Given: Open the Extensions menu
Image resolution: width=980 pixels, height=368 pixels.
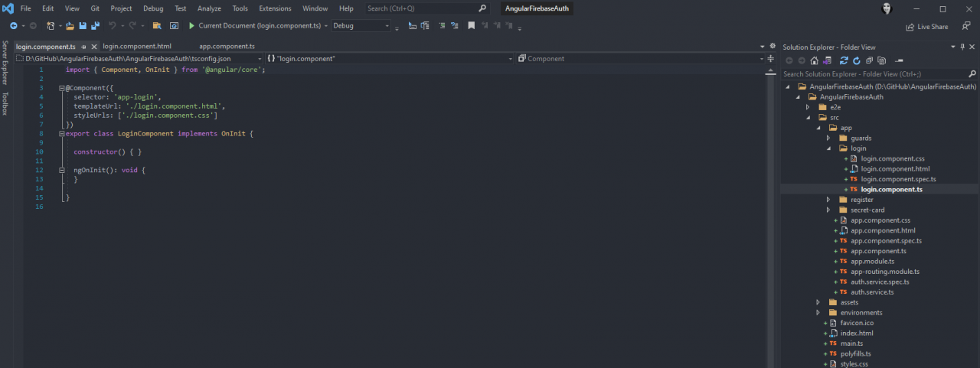Looking at the screenshot, I should point(275,8).
